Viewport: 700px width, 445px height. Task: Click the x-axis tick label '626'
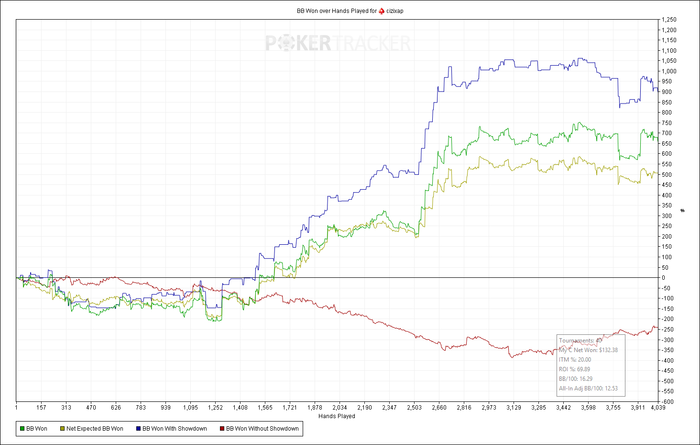click(x=116, y=408)
